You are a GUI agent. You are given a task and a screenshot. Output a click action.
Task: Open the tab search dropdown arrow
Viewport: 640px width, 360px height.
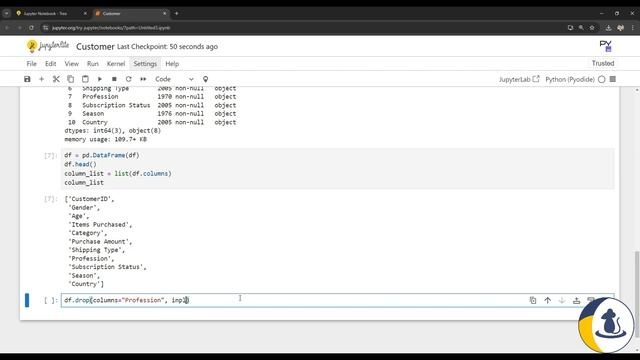7,13
